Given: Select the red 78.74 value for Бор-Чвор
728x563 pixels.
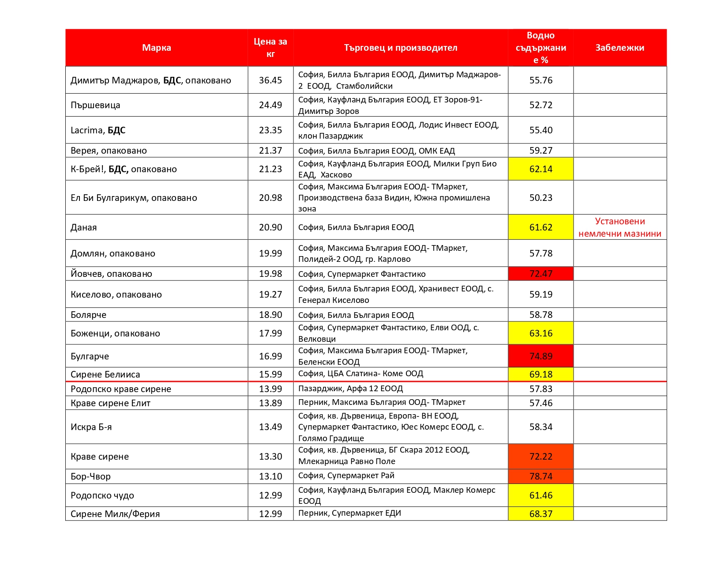Looking at the screenshot, I should click(x=540, y=476).
